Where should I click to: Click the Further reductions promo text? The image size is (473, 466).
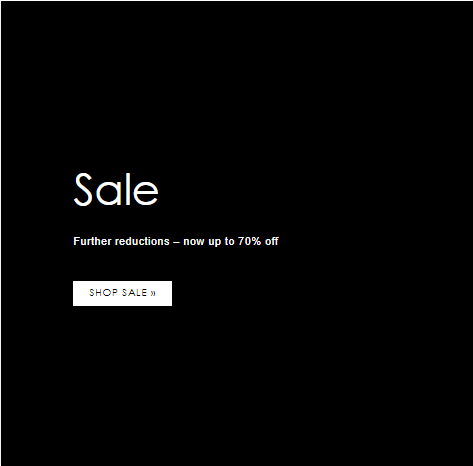click(176, 241)
